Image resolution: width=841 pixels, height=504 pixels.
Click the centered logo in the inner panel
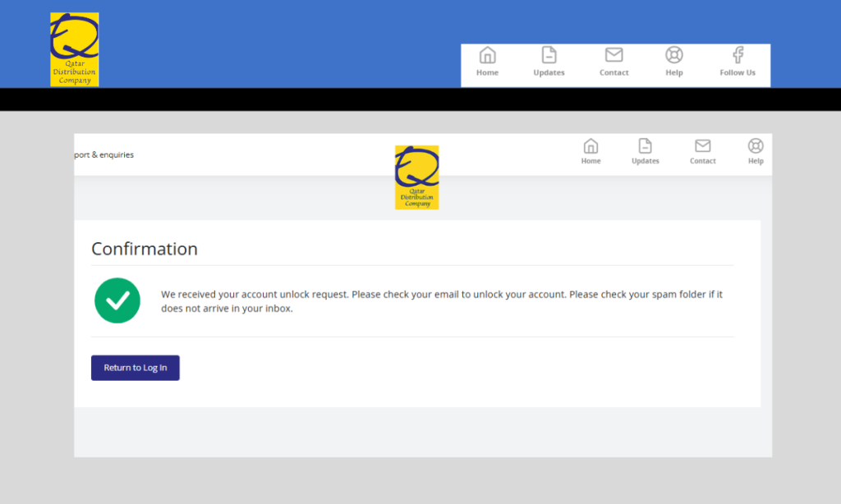pyautogui.click(x=416, y=177)
